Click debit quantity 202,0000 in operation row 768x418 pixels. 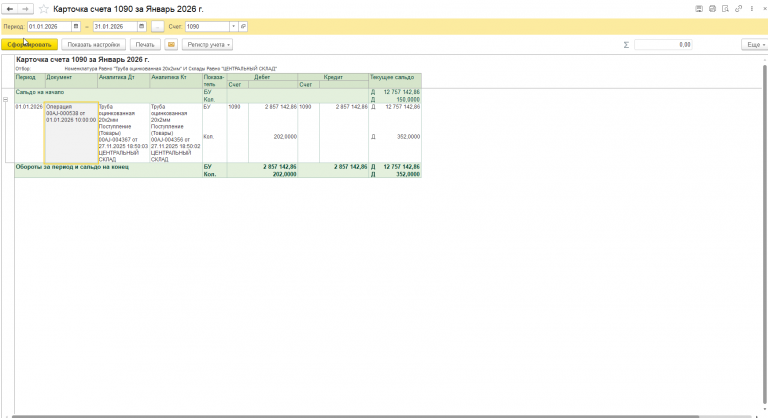coord(285,137)
